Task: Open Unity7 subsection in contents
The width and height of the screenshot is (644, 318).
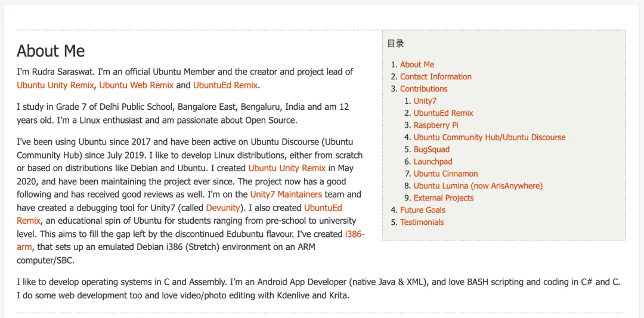Action: tap(425, 101)
